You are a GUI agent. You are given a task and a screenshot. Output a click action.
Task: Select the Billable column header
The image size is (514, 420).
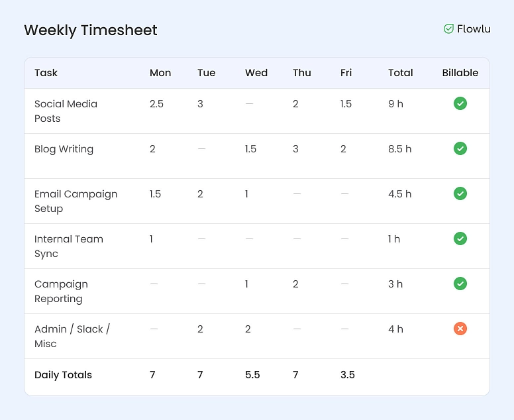point(460,73)
